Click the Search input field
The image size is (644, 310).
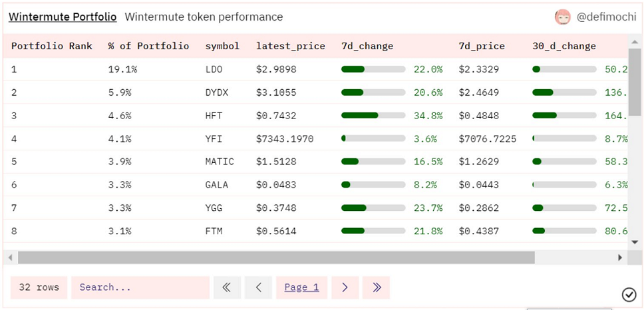tap(140, 287)
